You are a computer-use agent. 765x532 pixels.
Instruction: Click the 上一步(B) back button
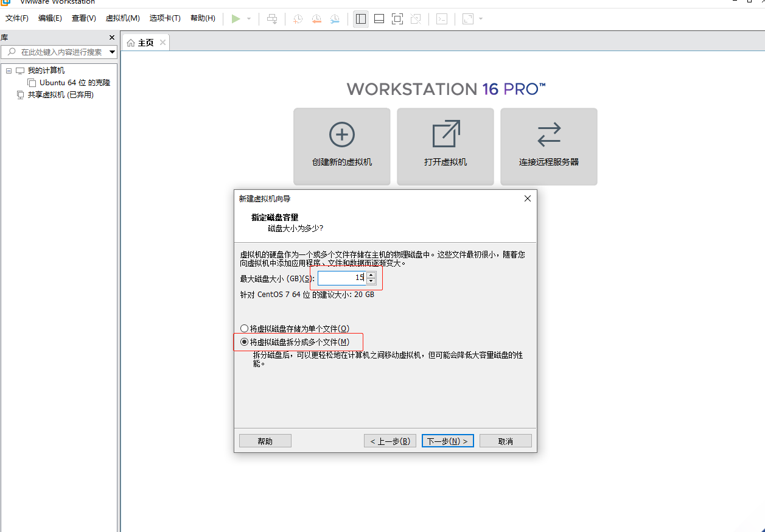coord(390,441)
